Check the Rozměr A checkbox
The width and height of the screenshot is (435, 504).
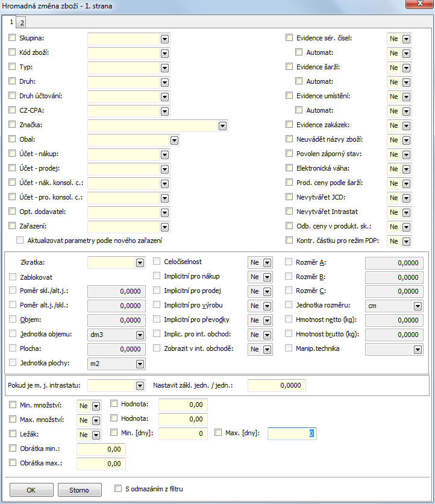[x=289, y=262]
